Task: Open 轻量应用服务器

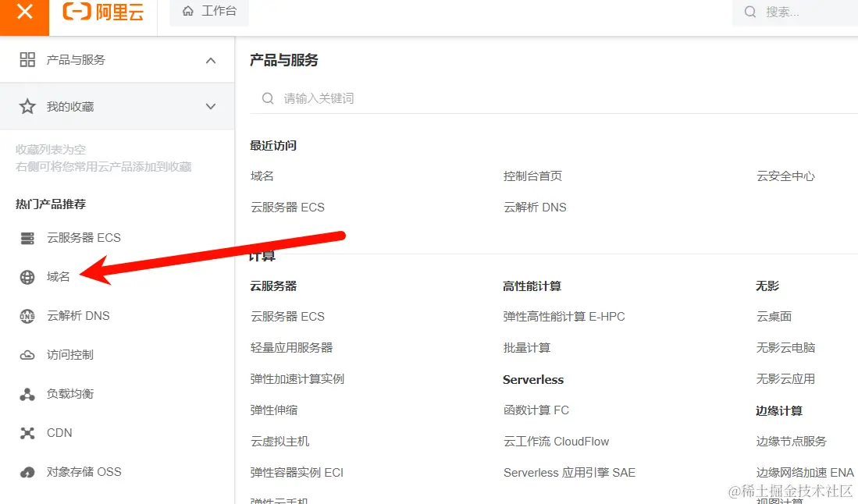Action: click(292, 348)
